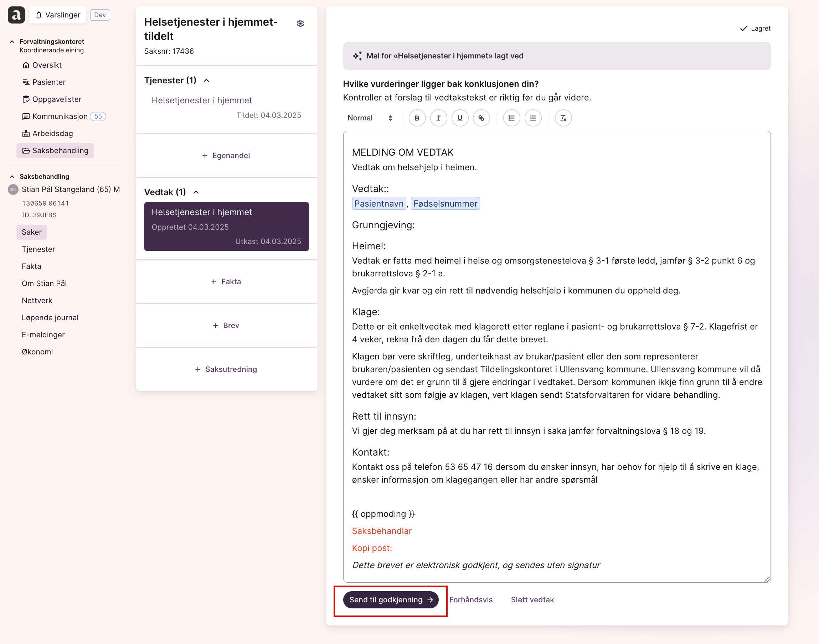819x644 pixels.
Task: Open patient Stian Pål Stangeland
Action: (71, 189)
